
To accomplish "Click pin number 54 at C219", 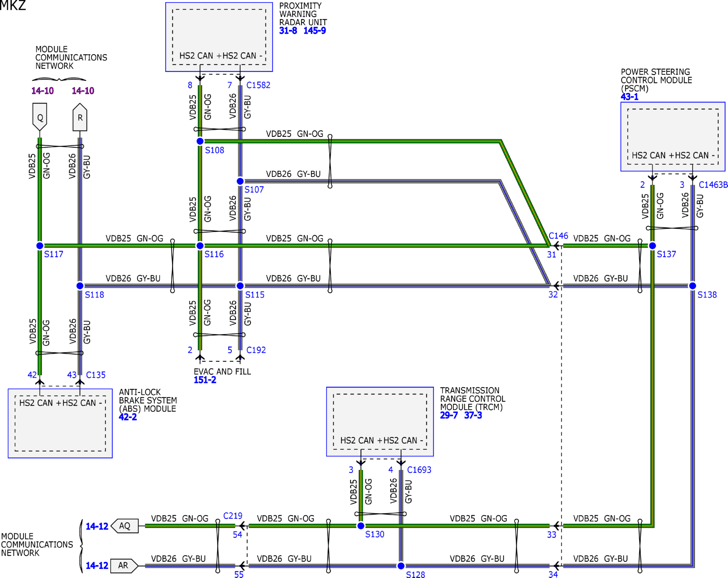I will coord(238,535).
